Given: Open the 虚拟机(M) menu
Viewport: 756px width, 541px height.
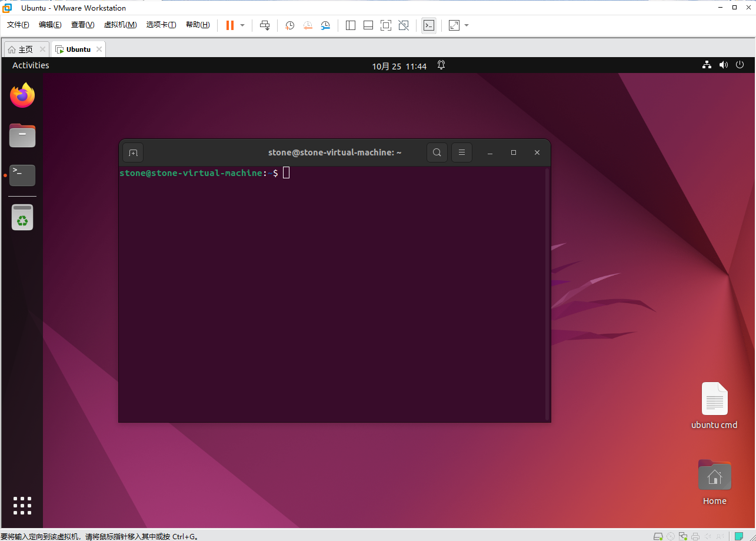Looking at the screenshot, I should (x=120, y=25).
